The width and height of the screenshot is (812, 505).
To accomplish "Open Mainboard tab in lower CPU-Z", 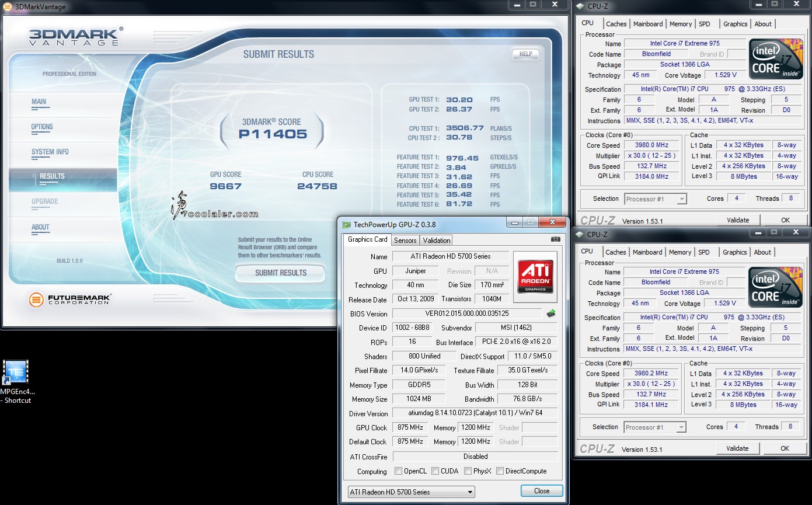I will point(647,252).
